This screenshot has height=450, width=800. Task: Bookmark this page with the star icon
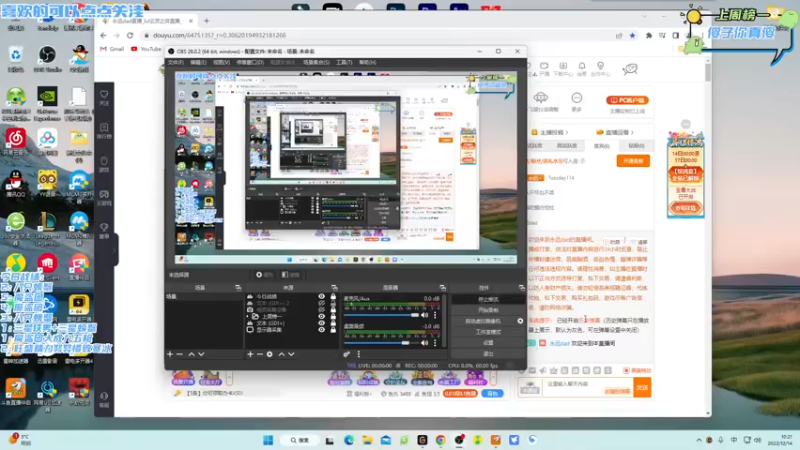click(x=633, y=35)
